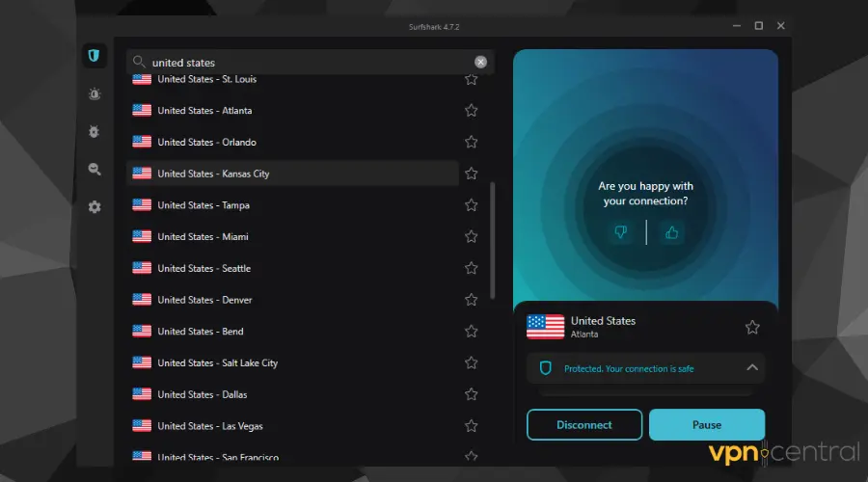Favorite the Atlanta server in list
This screenshot has height=482, width=868.
click(471, 111)
